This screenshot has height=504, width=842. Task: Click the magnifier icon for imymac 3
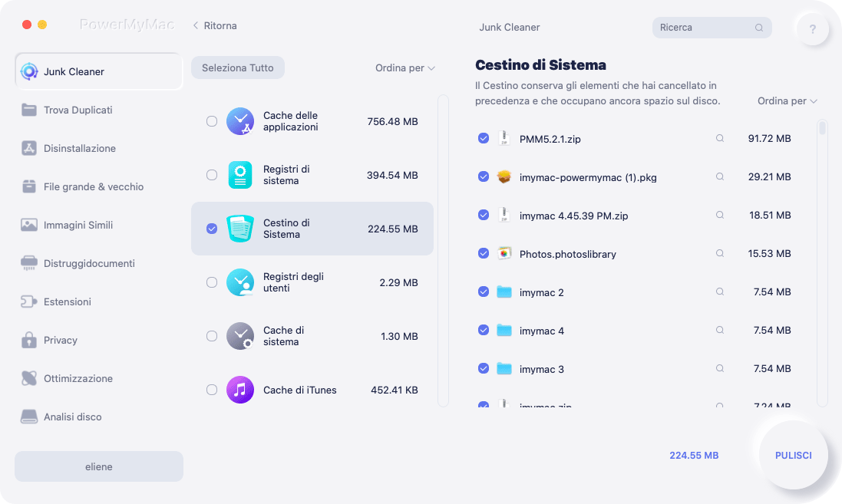[719, 369]
